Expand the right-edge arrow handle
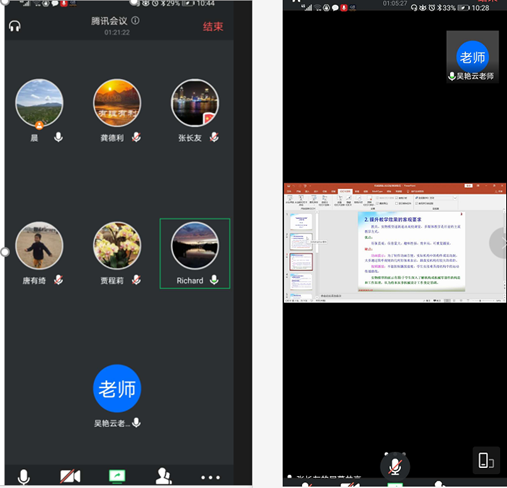This screenshot has width=507, height=488. coord(499,243)
